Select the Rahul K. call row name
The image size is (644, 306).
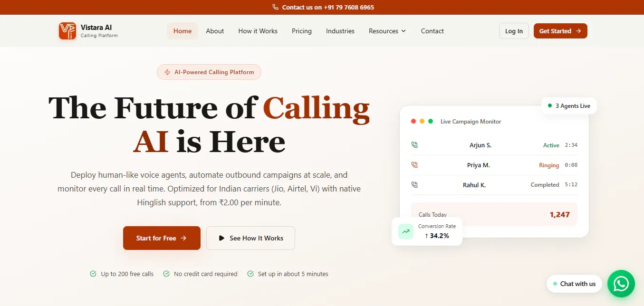[x=474, y=185]
